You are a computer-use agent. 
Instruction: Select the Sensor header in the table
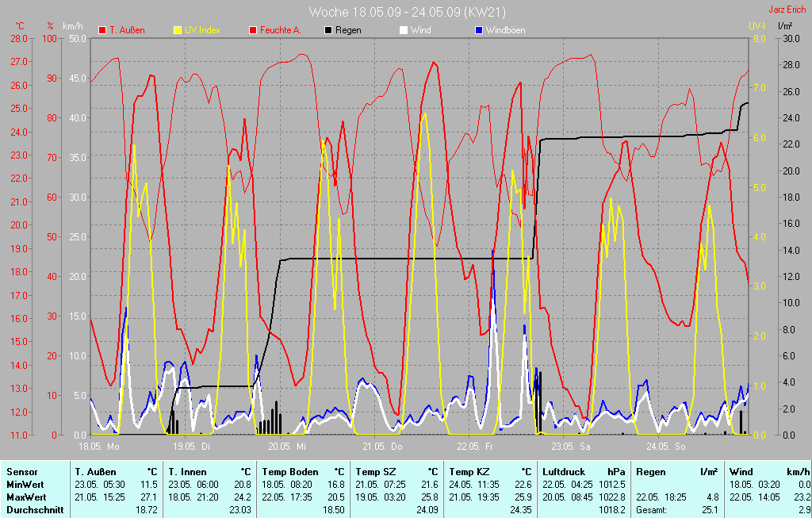pos(20,472)
